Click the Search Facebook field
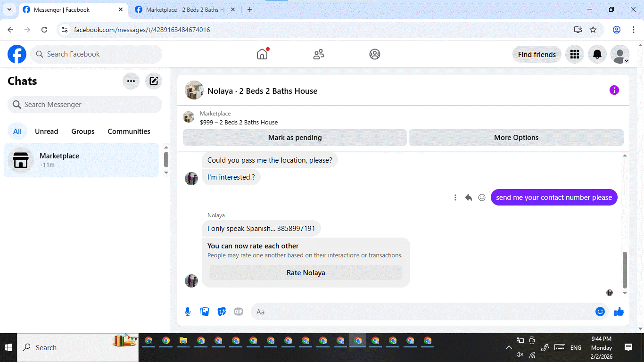Screen dimensions: 644x362 point(96,54)
